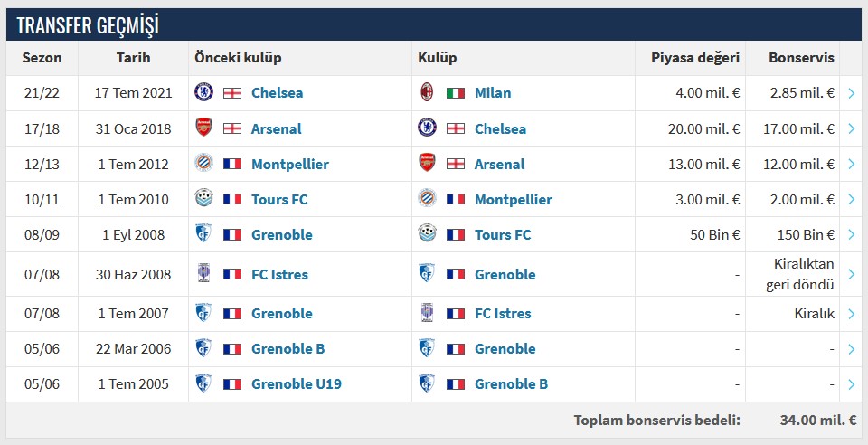
Task: Click the Chelsea crest in the 21/22 row
Action: pos(203,92)
